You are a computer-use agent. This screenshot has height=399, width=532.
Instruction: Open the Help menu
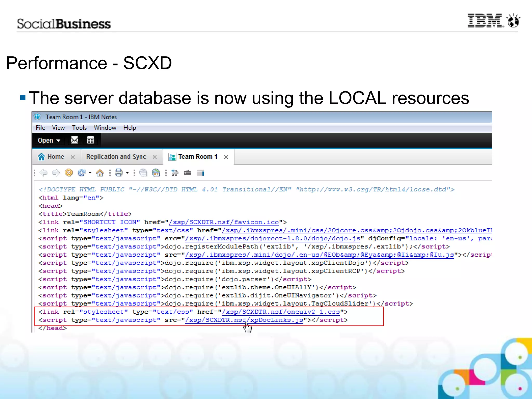(x=130, y=128)
